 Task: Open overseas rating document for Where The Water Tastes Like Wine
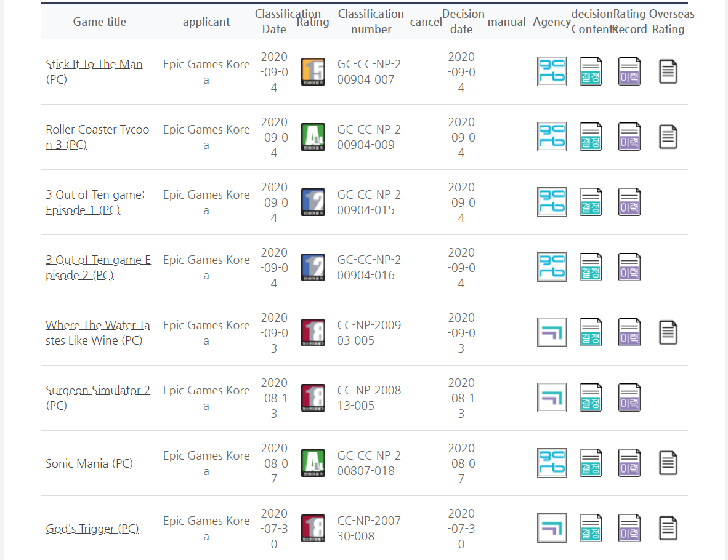(x=668, y=333)
